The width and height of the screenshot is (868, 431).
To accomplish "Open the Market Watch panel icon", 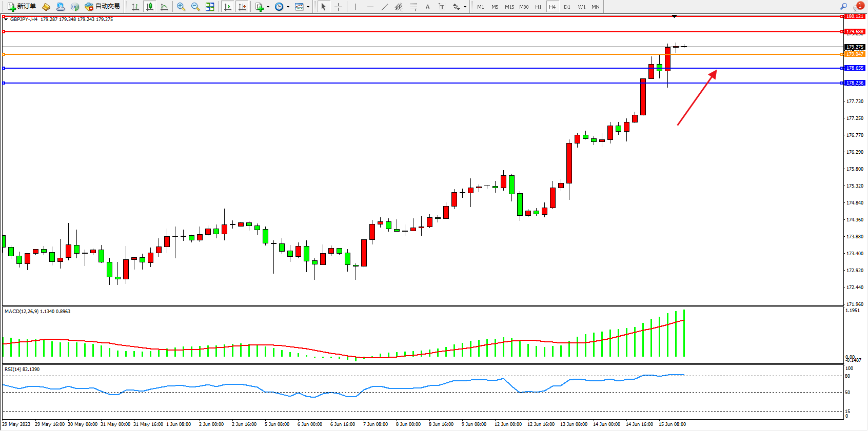I will 61,7.
